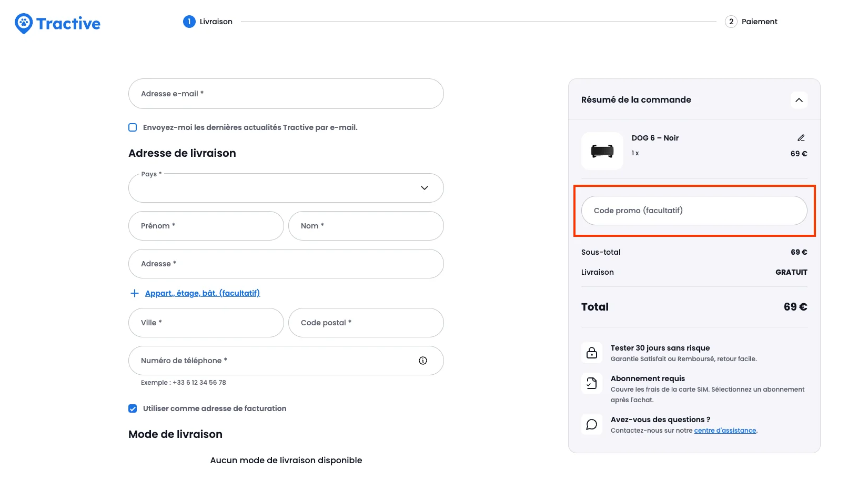Select the Livraison step label

tap(215, 22)
